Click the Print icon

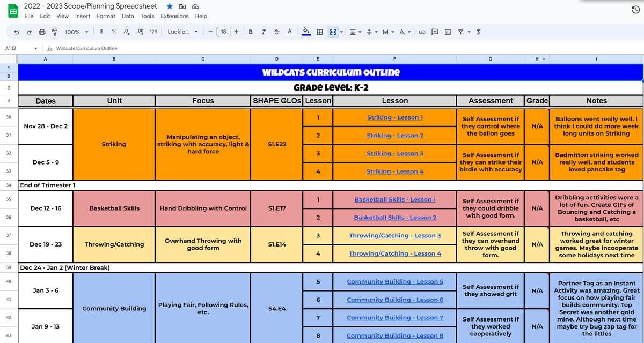[42, 32]
